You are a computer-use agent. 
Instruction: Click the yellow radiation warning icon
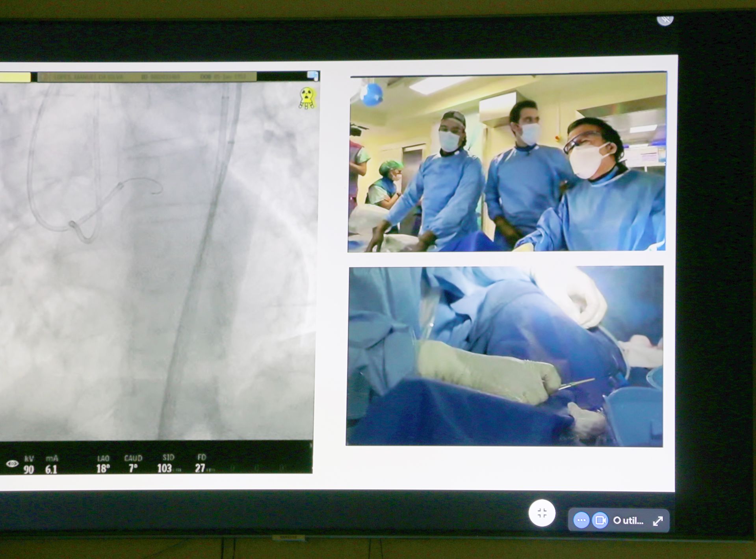(306, 97)
